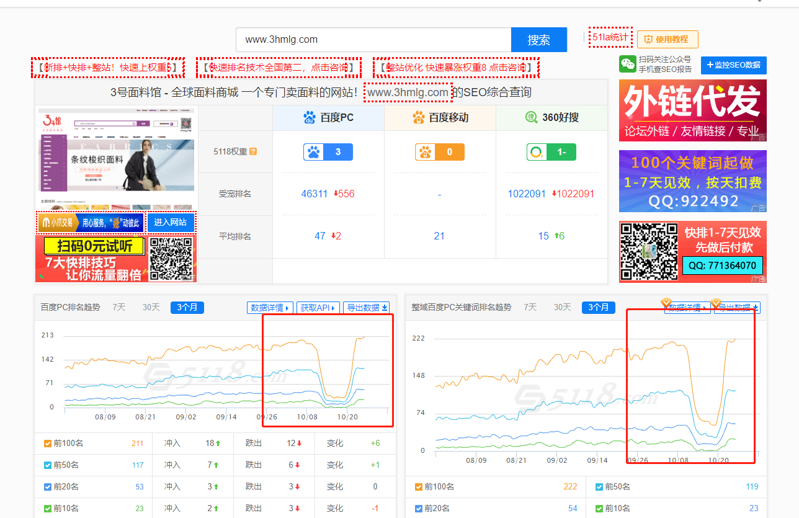Click the 前50名 count 119 in right panel
Screen dimensions: 799x518
point(752,487)
